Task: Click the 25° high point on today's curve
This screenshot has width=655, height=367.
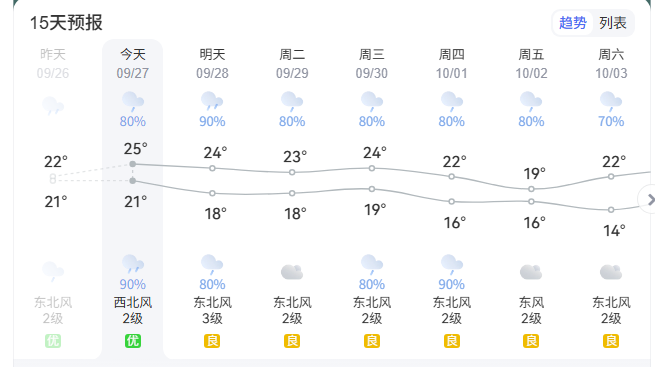Action: pyautogui.click(x=133, y=164)
